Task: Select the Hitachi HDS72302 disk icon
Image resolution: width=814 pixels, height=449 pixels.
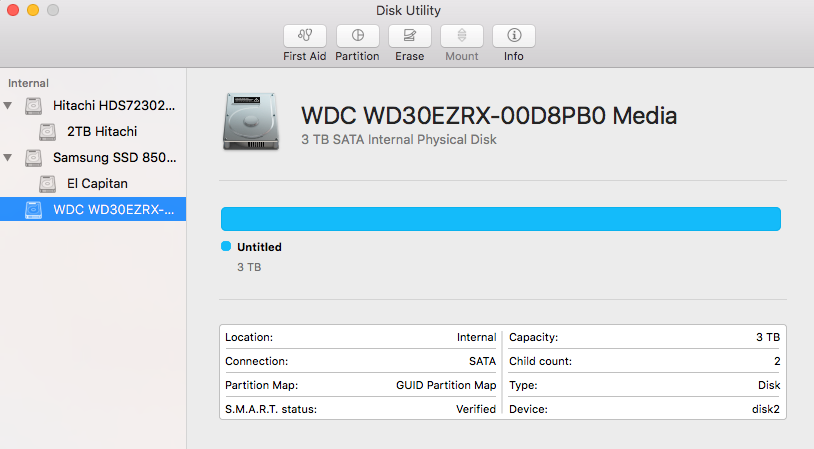Action: pyautogui.click(x=34, y=106)
